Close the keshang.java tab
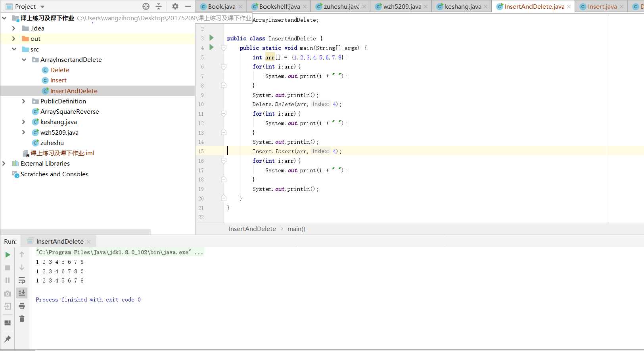The height and width of the screenshot is (351, 644). [485, 7]
